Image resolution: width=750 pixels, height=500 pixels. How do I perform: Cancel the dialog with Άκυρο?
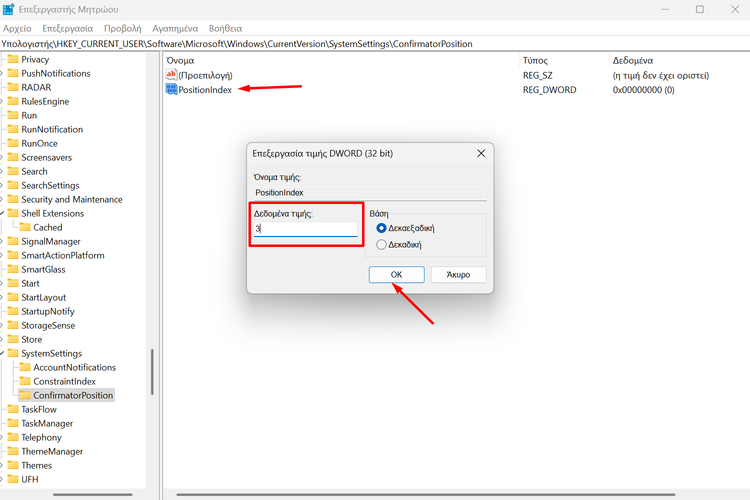tap(458, 275)
